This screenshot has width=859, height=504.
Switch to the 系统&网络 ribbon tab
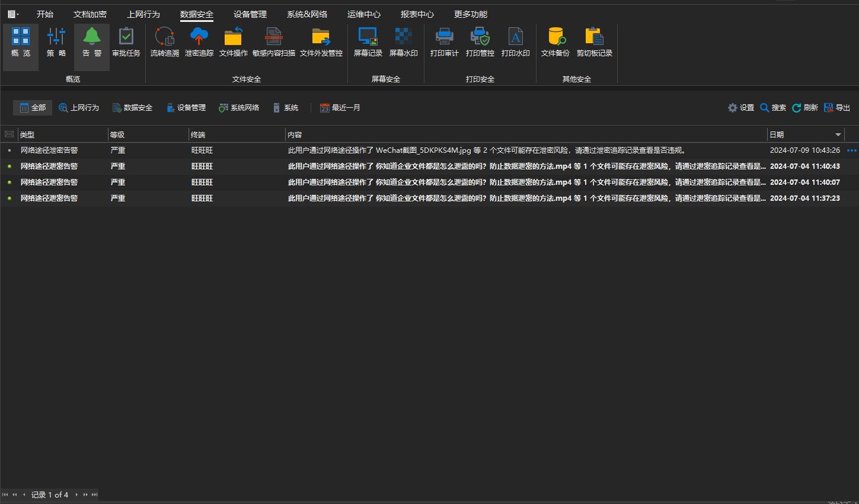(307, 14)
